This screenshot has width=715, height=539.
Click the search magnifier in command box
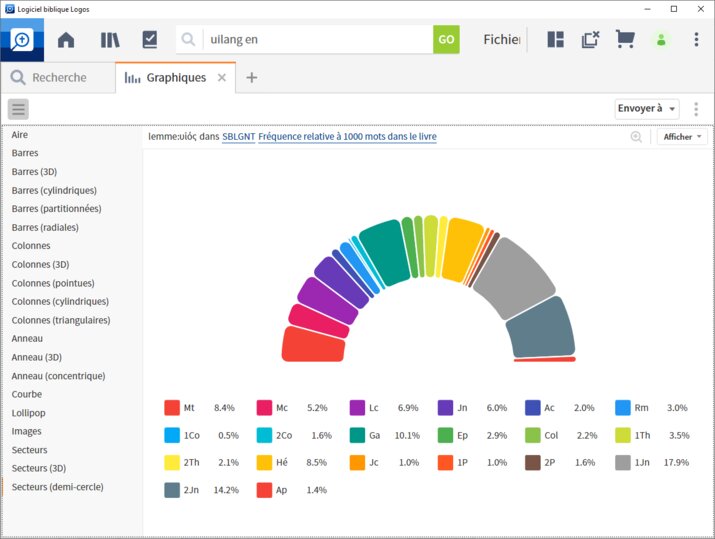[188, 40]
